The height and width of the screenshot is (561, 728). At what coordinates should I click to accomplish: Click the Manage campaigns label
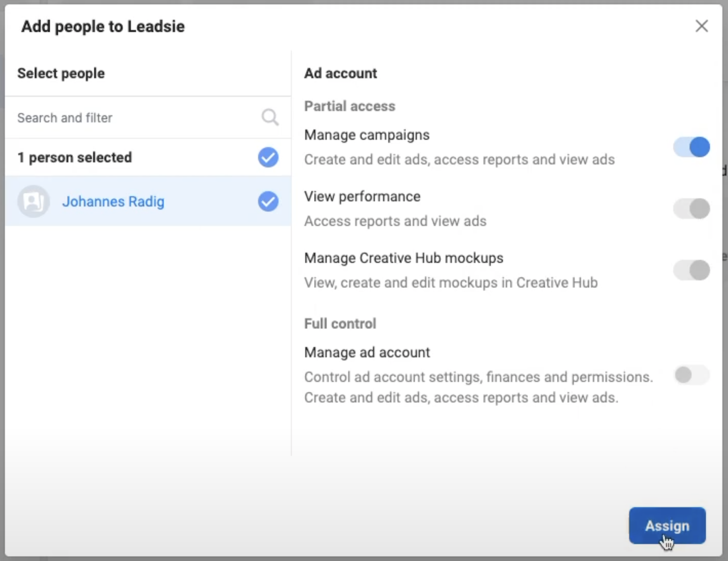pos(367,135)
